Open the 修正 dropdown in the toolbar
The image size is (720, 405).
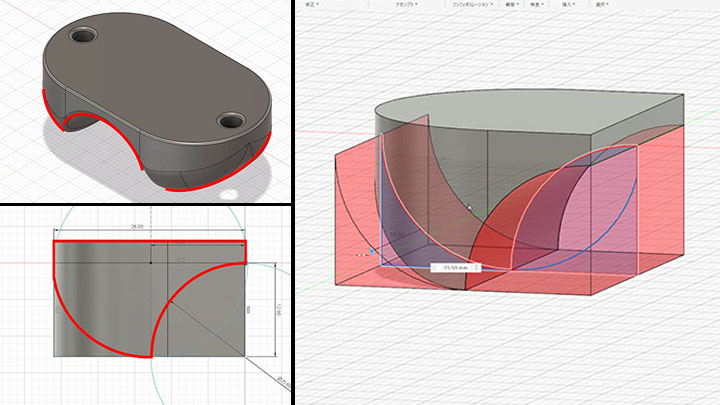tap(311, 5)
